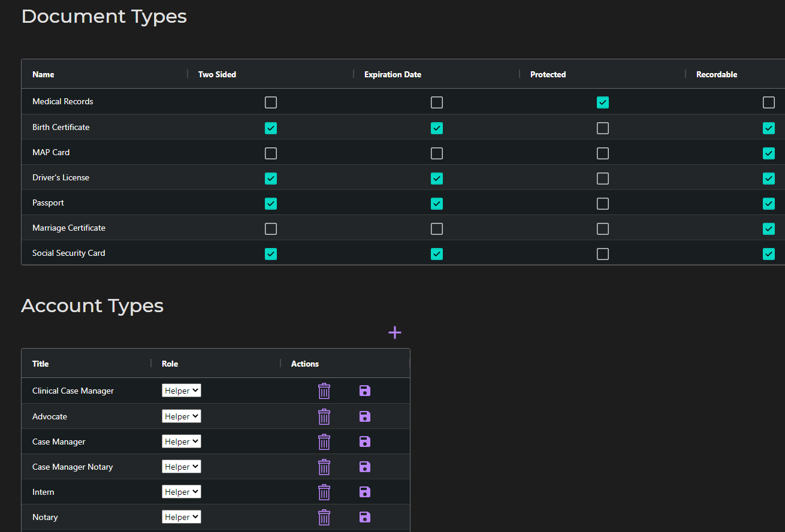Sort account types by Title header

click(41, 364)
